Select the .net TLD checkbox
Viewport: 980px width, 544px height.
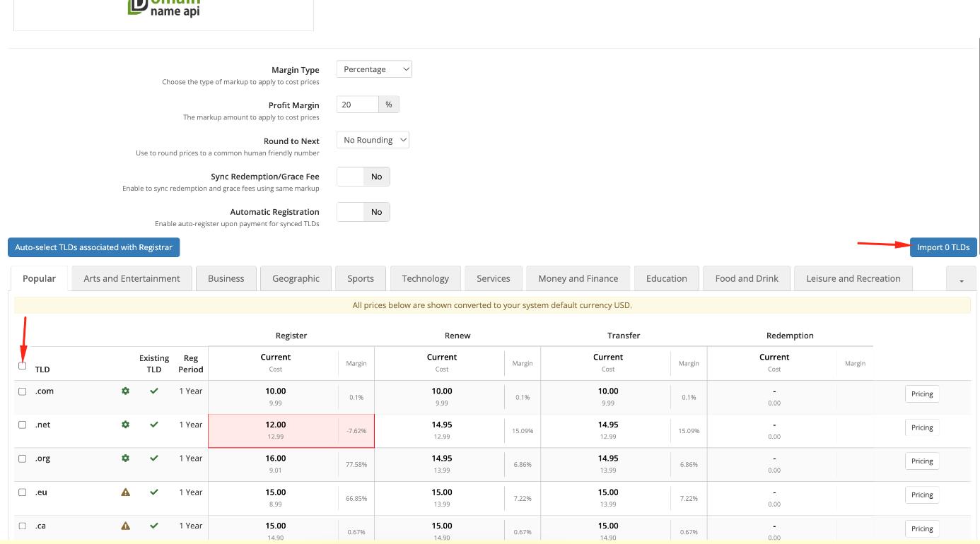coord(23,425)
